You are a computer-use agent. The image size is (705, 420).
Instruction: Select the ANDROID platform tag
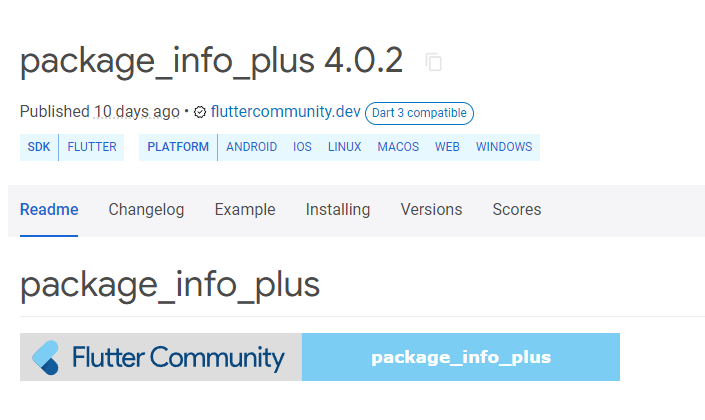click(x=251, y=147)
